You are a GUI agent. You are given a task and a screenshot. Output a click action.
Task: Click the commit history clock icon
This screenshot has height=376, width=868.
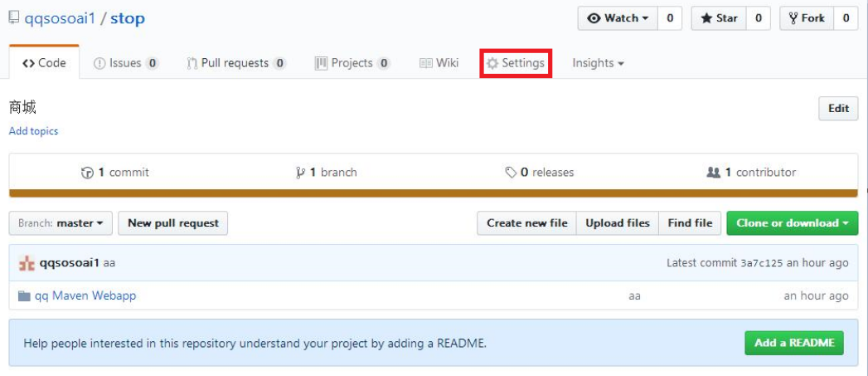coord(87,173)
